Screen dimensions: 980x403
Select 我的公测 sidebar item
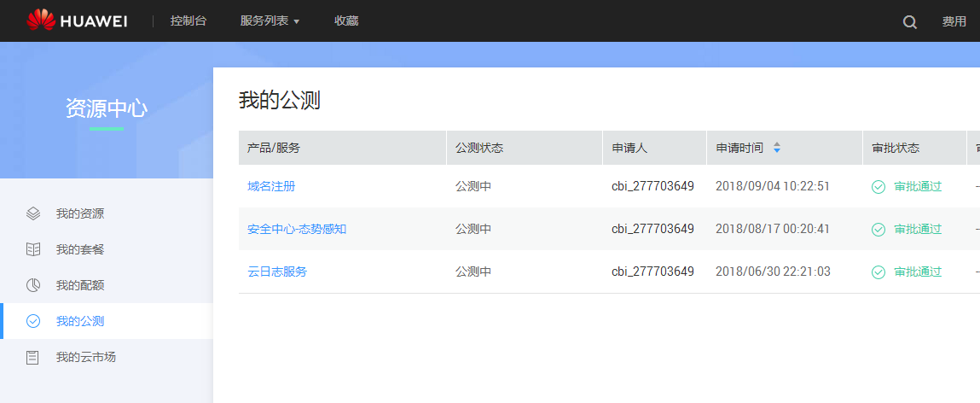[x=107, y=321]
